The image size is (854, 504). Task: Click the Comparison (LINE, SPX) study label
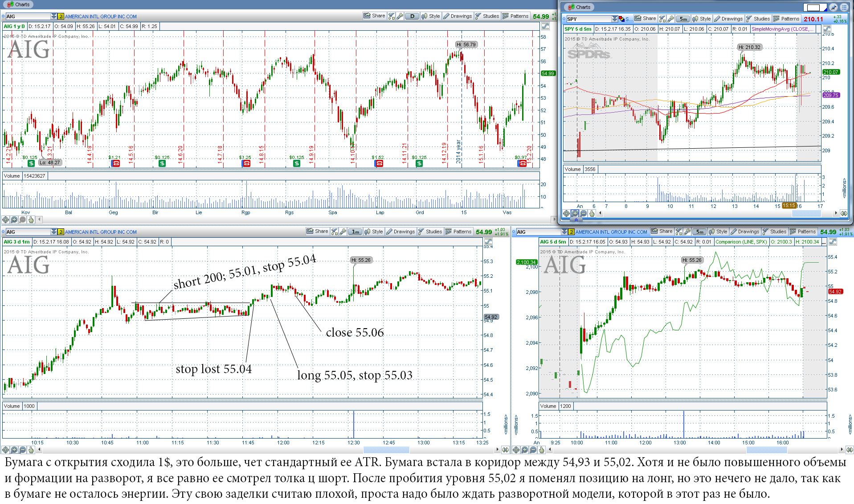[741, 242]
